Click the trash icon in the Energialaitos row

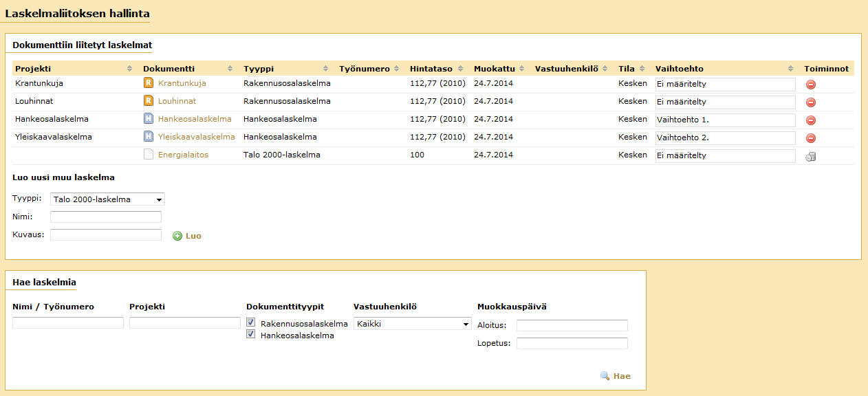[810, 157]
